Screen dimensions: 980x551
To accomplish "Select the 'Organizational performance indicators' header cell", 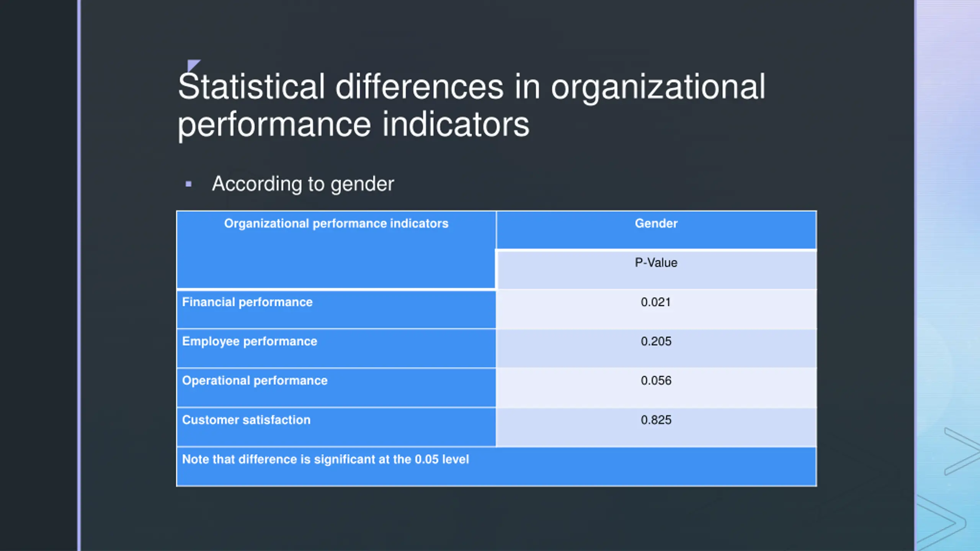I will click(x=336, y=223).
